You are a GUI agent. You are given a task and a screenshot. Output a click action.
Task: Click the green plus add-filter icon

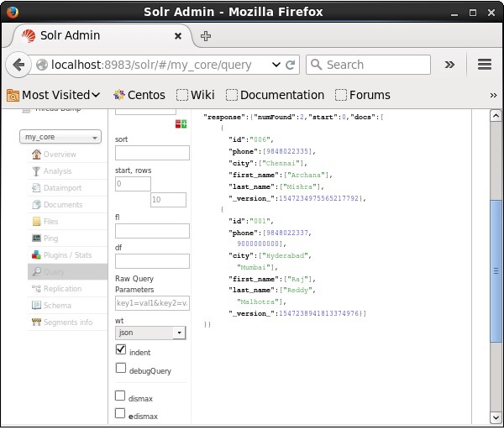pyautogui.click(x=180, y=124)
